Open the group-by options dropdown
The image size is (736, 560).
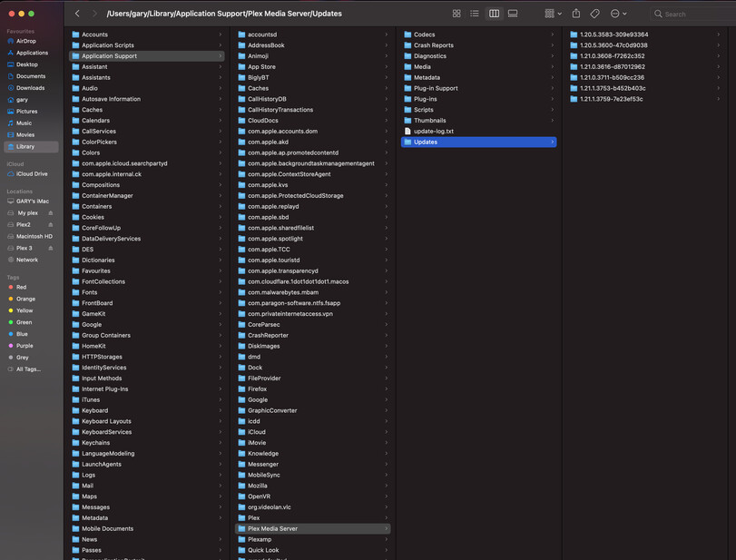coord(553,14)
